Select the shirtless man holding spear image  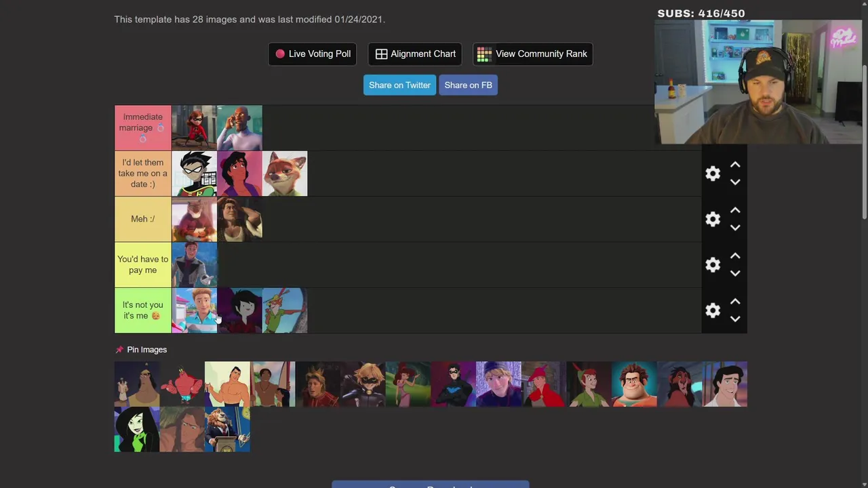(x=273, y=384)
